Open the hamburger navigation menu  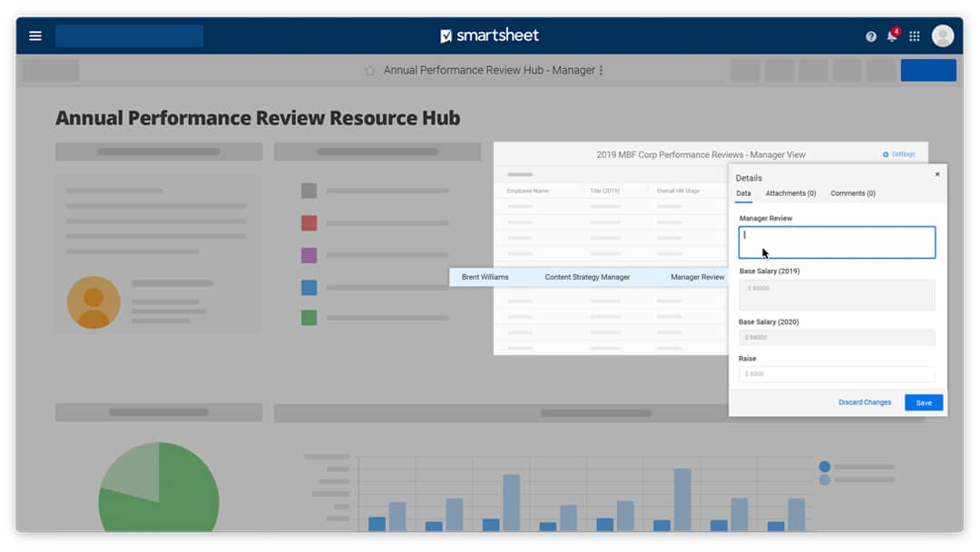coord(35,36)
